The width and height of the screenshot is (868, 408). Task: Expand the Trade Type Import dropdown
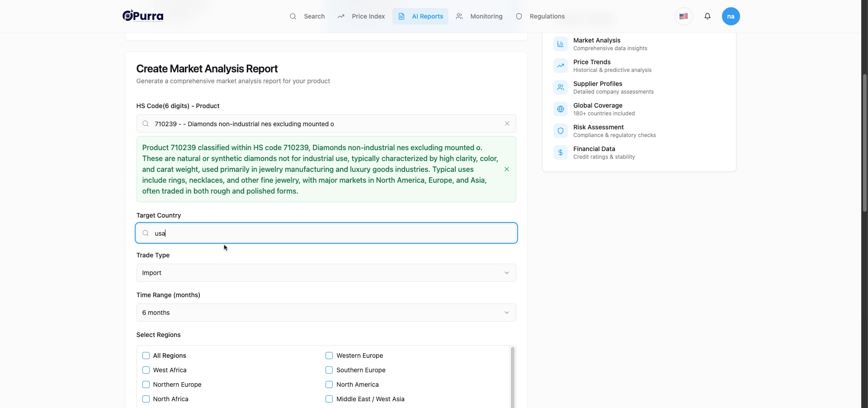click(x=326, y=273)
